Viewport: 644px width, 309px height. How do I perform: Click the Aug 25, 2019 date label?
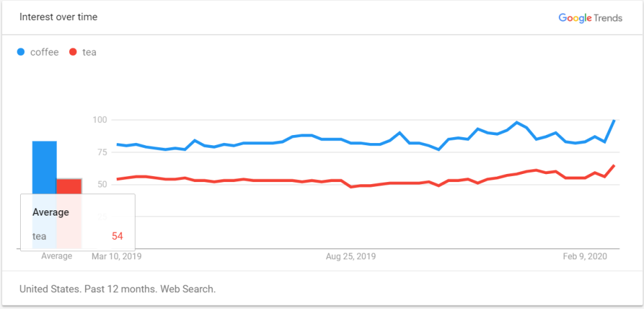tap(350, 256)
